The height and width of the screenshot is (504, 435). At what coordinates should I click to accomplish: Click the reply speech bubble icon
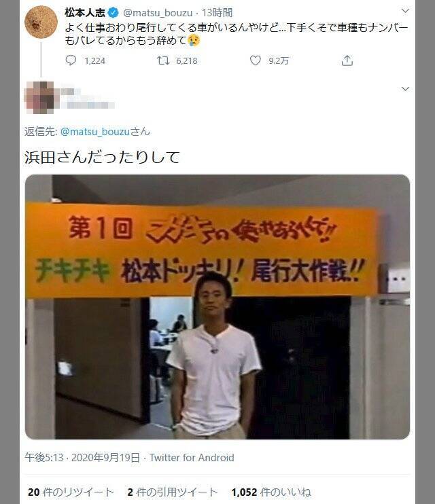71,60
